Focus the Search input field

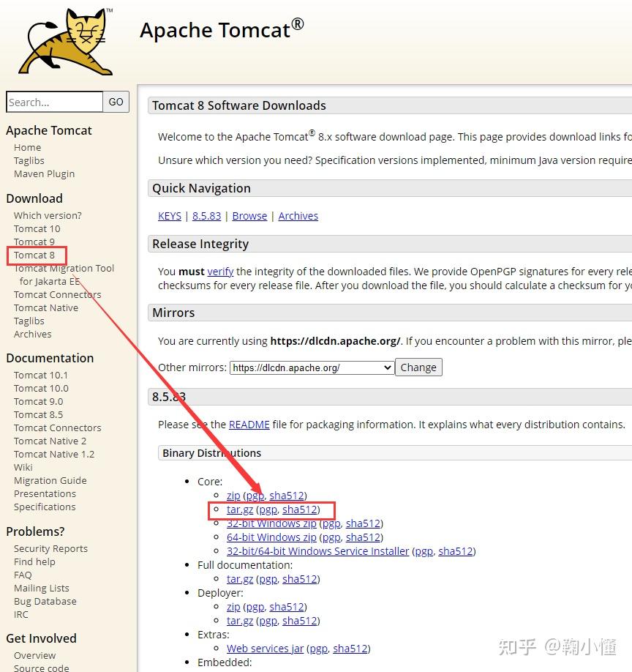(54, 102)
